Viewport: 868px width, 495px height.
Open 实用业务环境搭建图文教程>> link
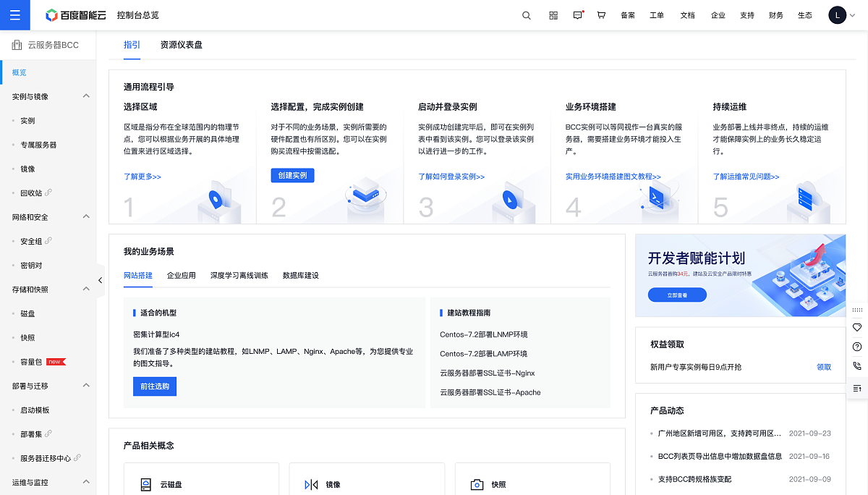pyautogui.click(x=613, y=177)
